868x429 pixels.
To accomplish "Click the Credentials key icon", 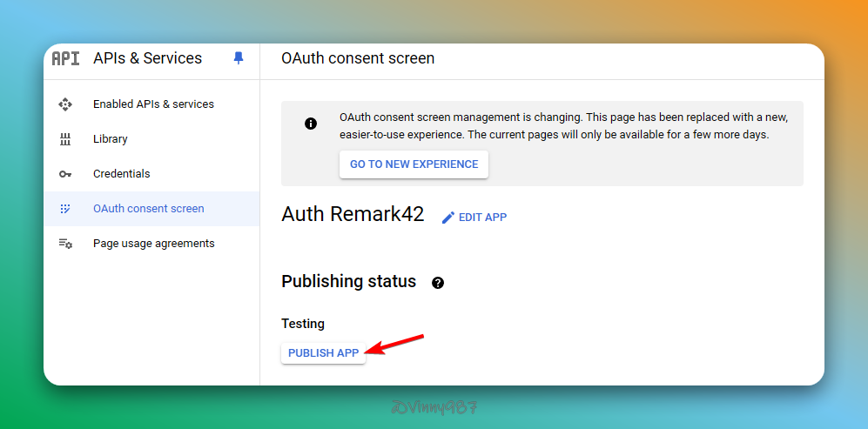I will [65, 174].
